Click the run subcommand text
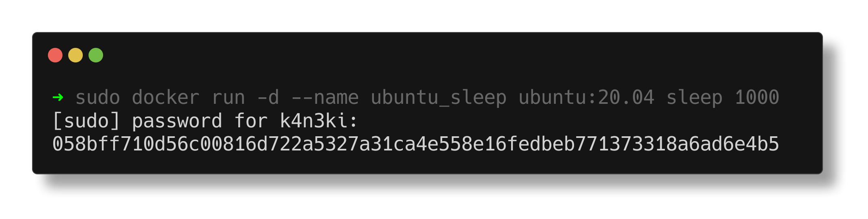 (x=228, y=97)
